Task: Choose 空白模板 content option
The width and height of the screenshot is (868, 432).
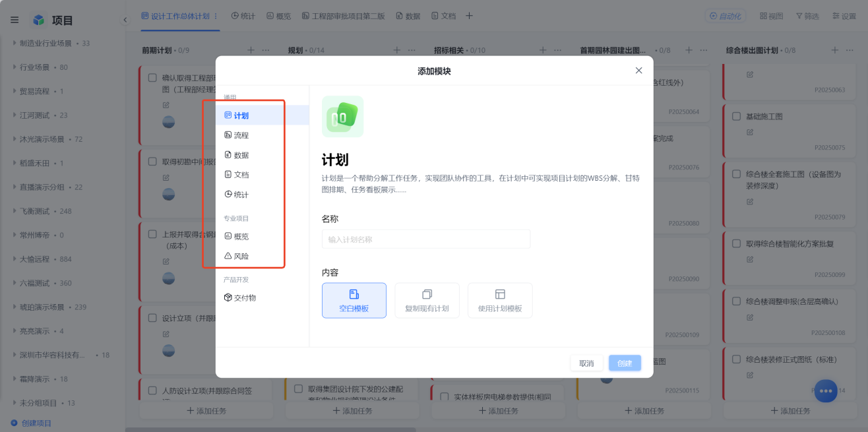Action: pyautogui.click(x=354, y=301)
